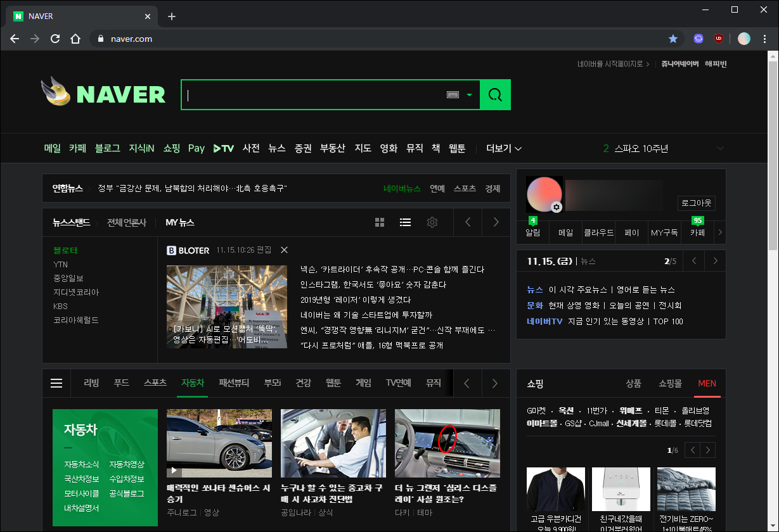Show next theme categories
Viewport: 779px width, 532px height.
pyautogui.click(x=495, y=383)
